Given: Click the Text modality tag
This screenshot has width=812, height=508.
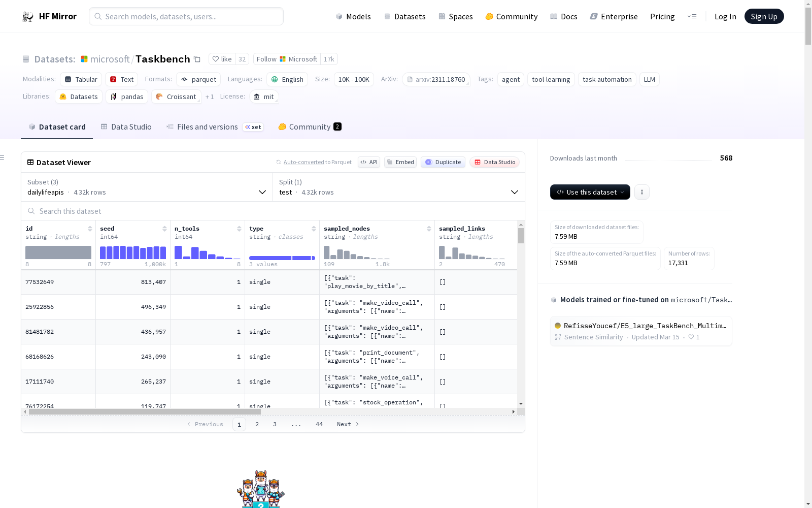Looking at the screenshot, I should click(x=122, y=79).
